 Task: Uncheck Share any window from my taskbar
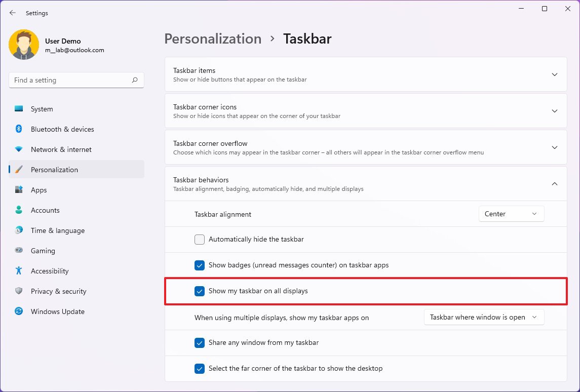[200, 343]
